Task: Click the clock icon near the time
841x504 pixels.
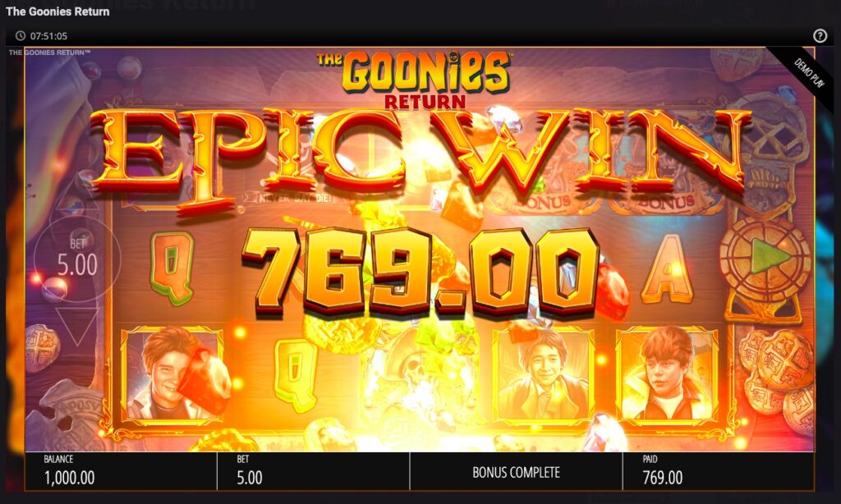Action: 21,36
